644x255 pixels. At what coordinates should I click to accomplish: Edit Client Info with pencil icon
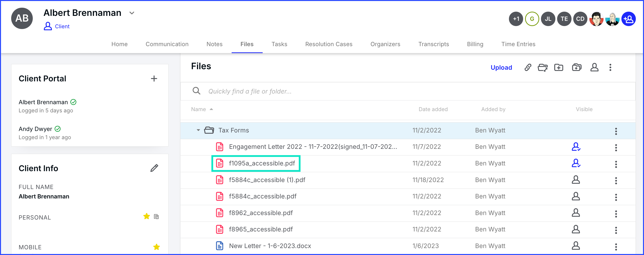click(x=154, y=168)
